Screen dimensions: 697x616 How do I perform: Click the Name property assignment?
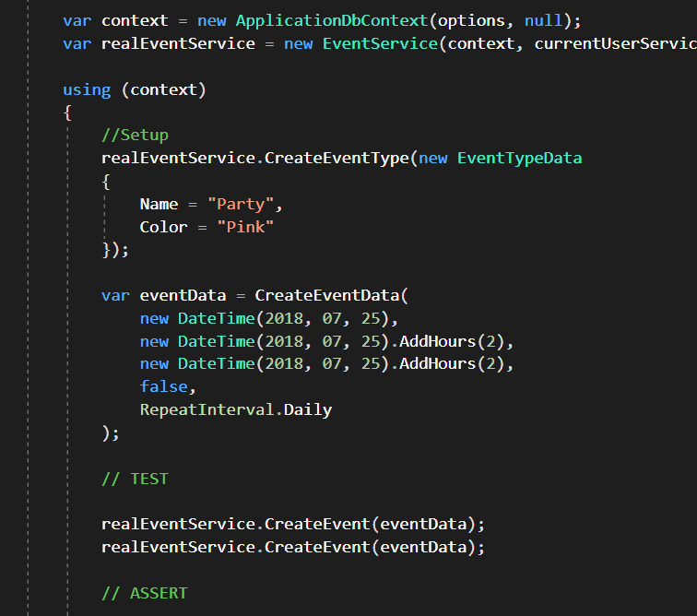point(159,204)
